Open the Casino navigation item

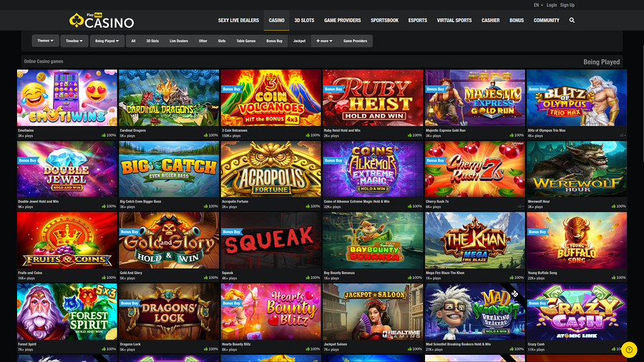point(276,20)
